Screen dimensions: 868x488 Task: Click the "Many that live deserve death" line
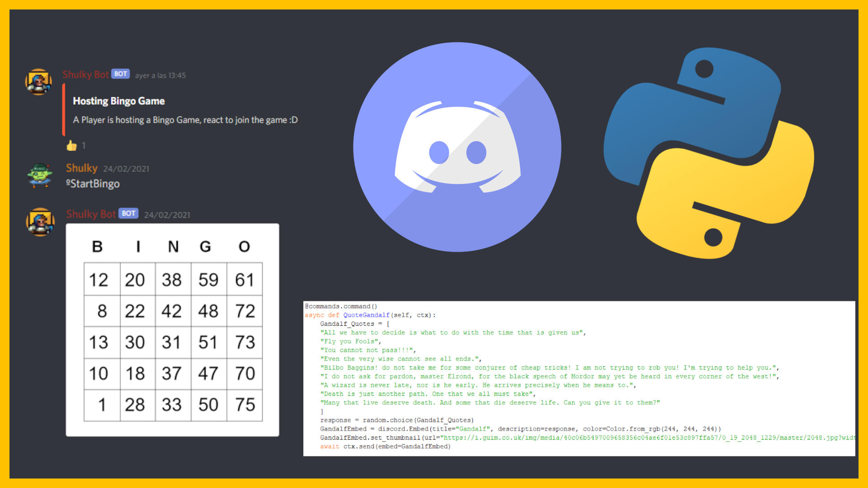point(490,403)
